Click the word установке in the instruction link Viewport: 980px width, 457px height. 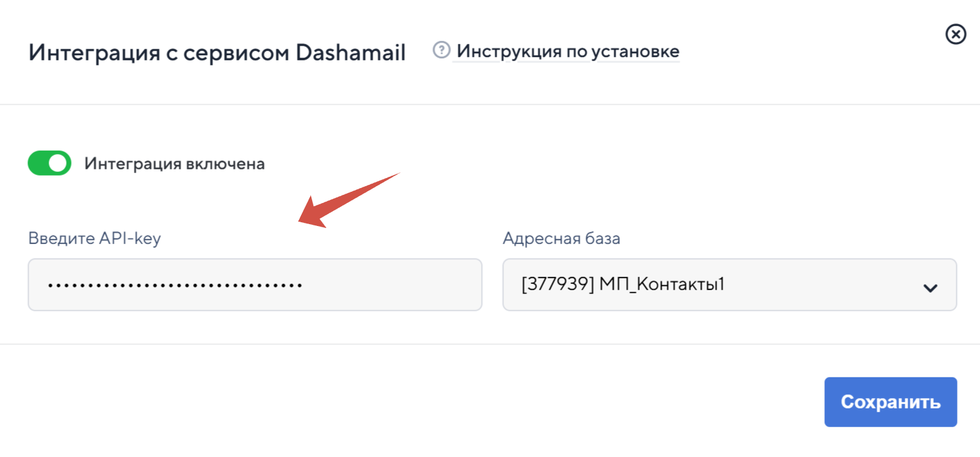635,52
